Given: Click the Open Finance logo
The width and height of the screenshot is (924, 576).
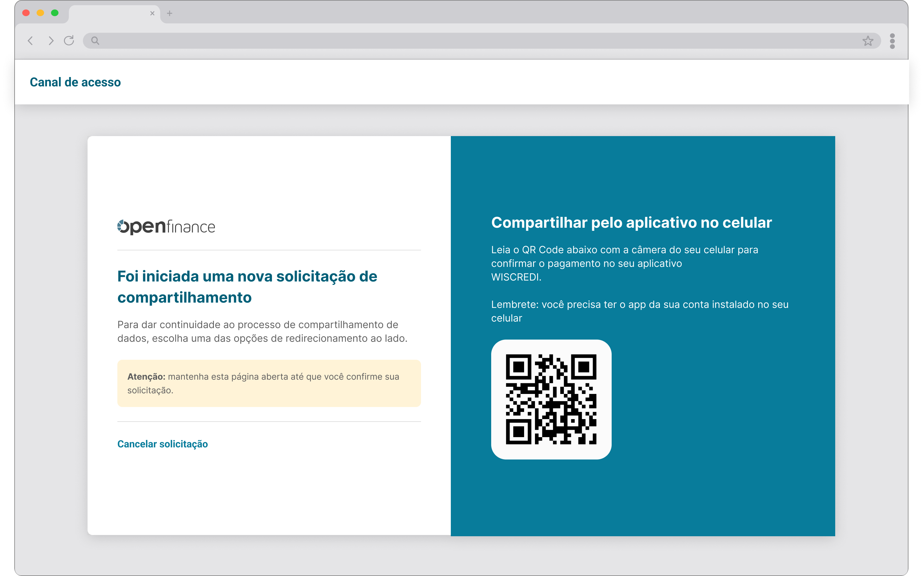Looking at the screenshot, I should (166, 227).
